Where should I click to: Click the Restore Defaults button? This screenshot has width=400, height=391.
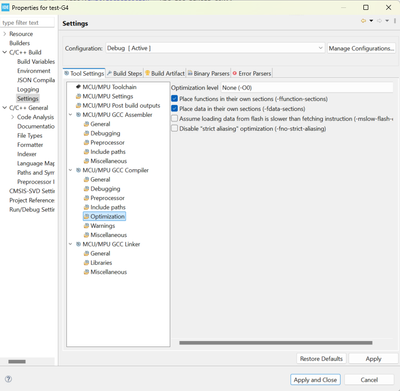click(321, 359)
